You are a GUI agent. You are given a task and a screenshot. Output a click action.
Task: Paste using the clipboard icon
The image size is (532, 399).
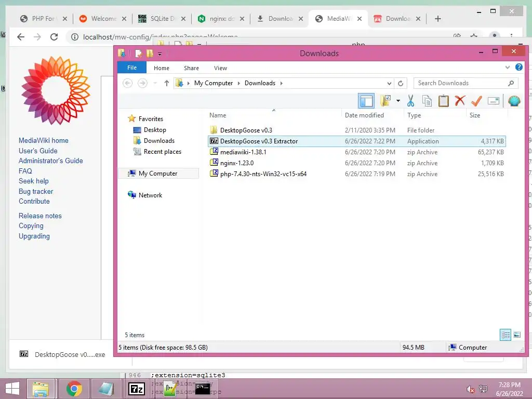point(444,101)
